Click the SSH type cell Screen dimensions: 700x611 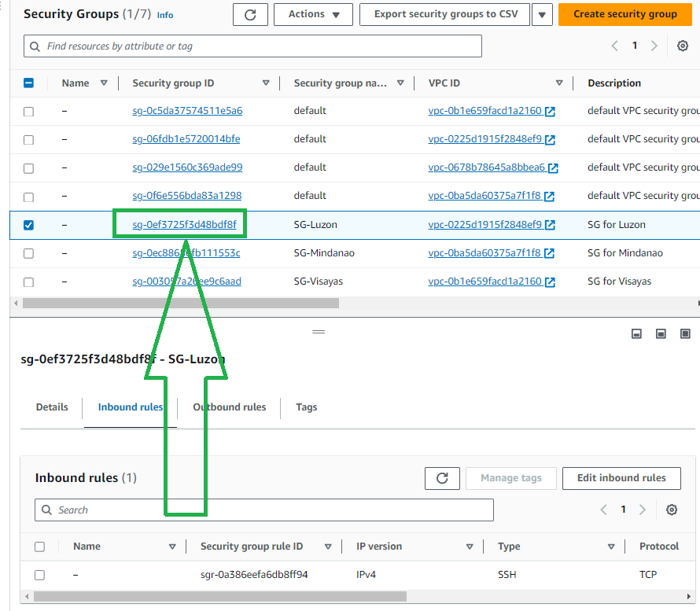507,574
